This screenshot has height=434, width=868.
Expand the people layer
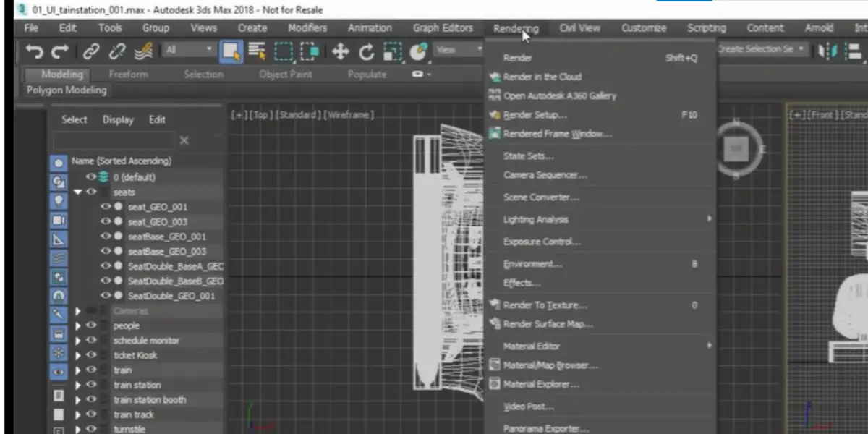pos(78,325)
